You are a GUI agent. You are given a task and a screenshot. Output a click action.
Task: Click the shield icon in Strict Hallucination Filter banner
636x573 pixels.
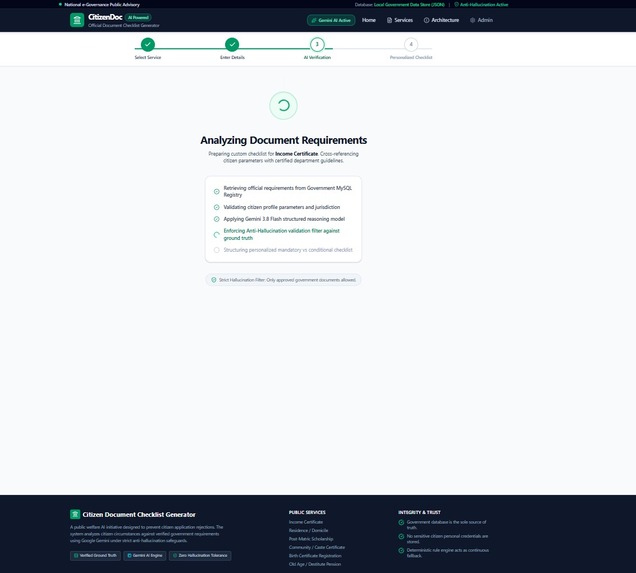(x=214, y=280)
